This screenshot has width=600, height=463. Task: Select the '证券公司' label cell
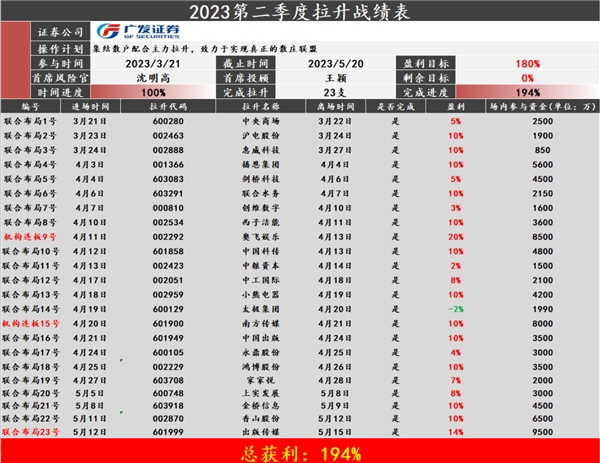(x=60, y=32)
